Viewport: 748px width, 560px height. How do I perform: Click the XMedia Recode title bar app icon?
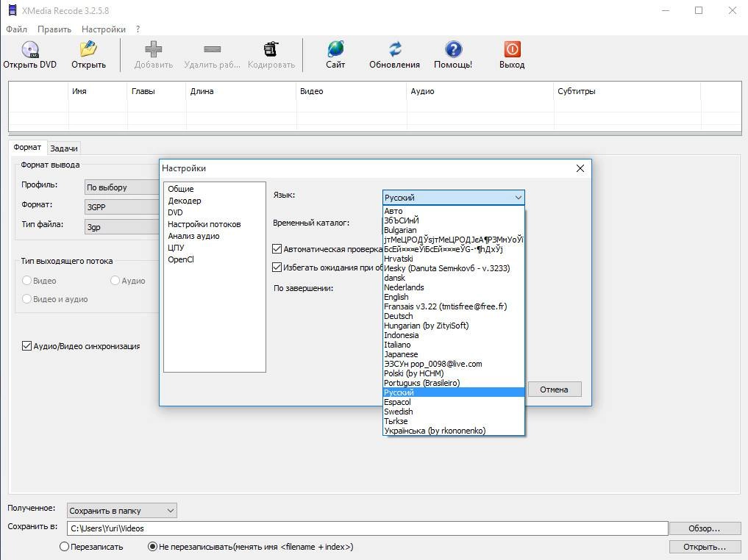coord(13,10)
